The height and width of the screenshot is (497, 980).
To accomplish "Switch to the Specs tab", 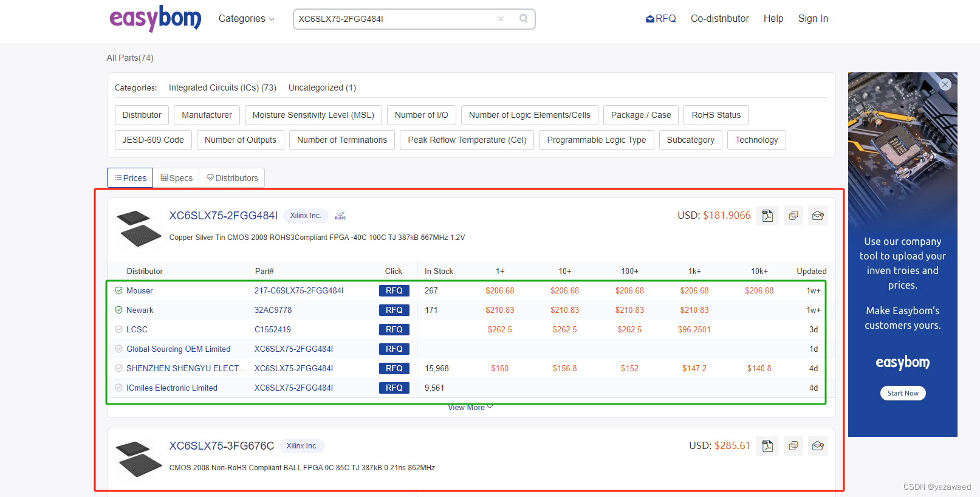I will point(176,178).
